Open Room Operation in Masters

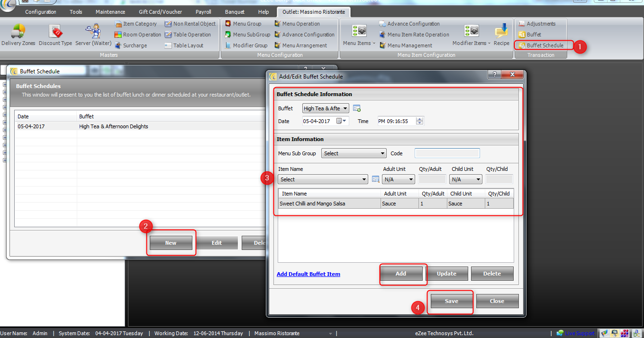[138, 35]
